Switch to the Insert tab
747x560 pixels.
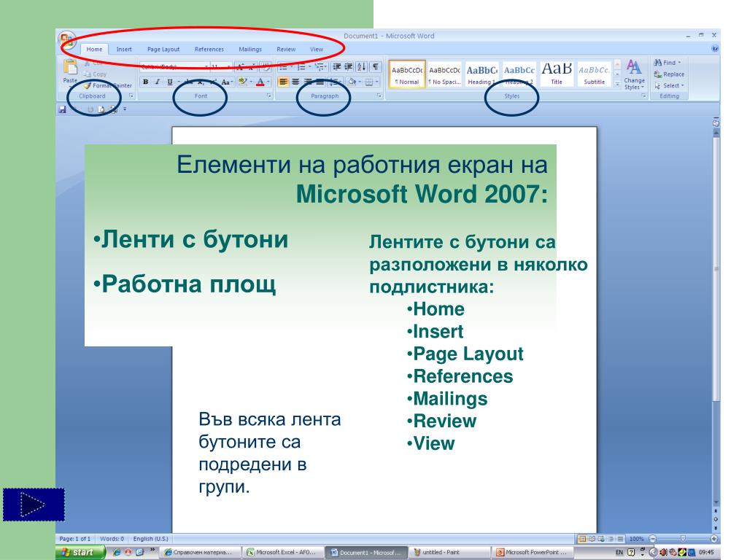tap(124, 49)
